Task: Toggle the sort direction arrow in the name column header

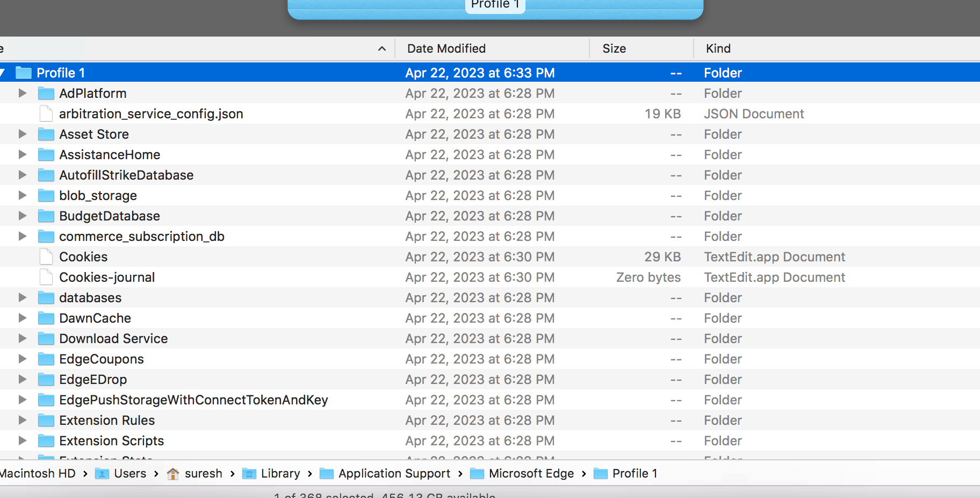Action: click(382, 49)
